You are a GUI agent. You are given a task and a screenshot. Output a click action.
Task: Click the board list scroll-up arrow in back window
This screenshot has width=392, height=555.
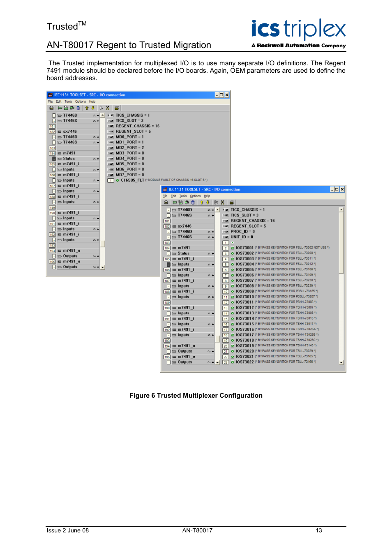(x=103, y=115)
